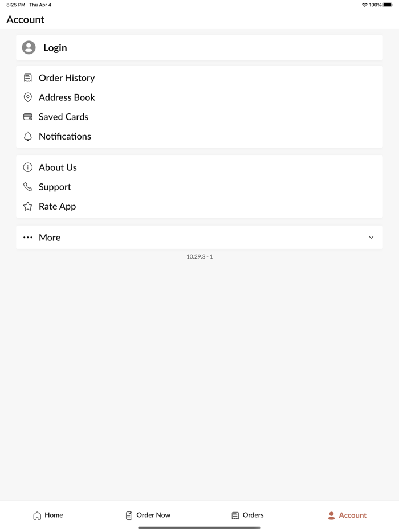Click the Order History receipt icon

pos(28,78)
